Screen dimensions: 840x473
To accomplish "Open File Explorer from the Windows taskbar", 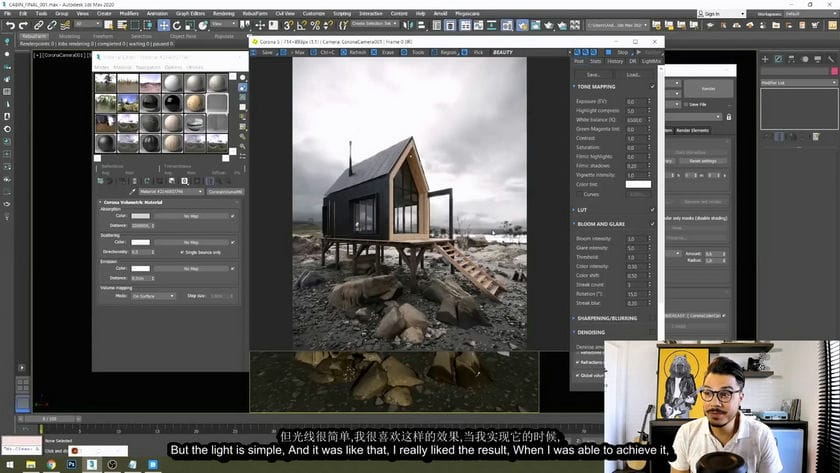I will pyautogui.click(x=31, y=464).
